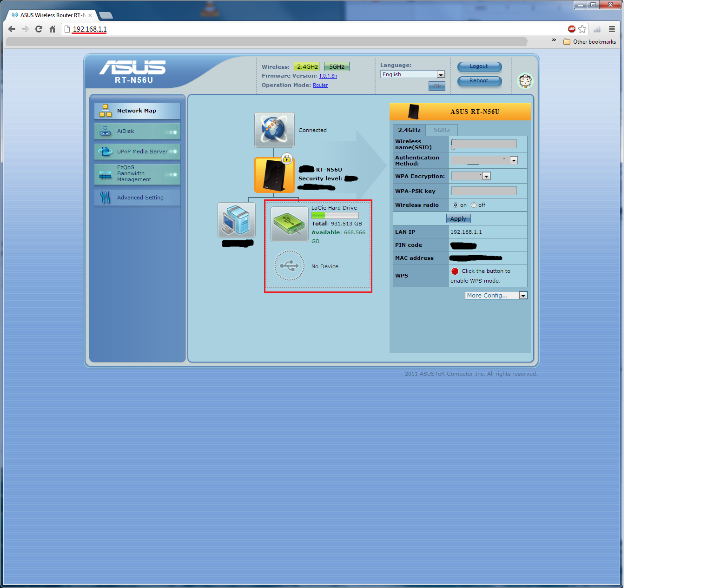The image size is (714, 588).
Task: Click the Reboot button
Action: (479, 81)
